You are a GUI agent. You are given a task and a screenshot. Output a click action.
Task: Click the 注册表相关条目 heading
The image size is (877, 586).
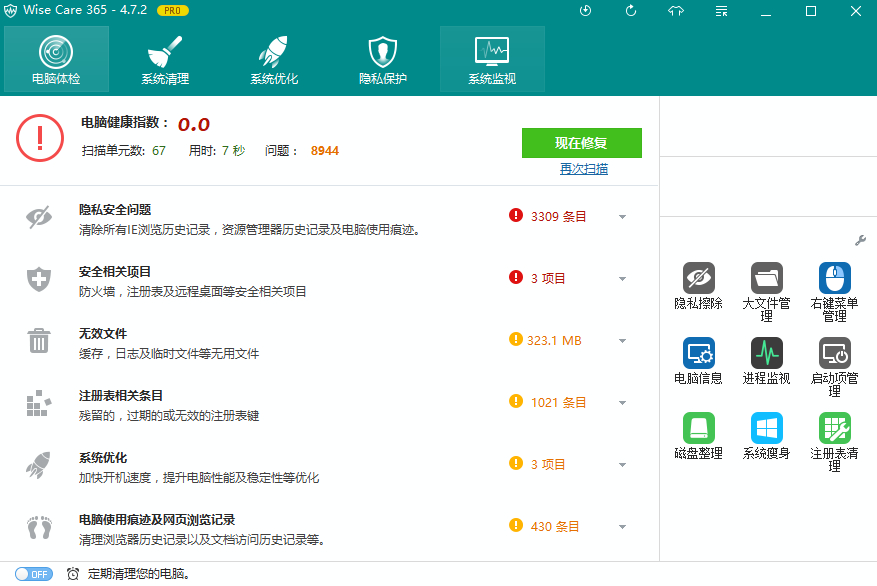121,396
